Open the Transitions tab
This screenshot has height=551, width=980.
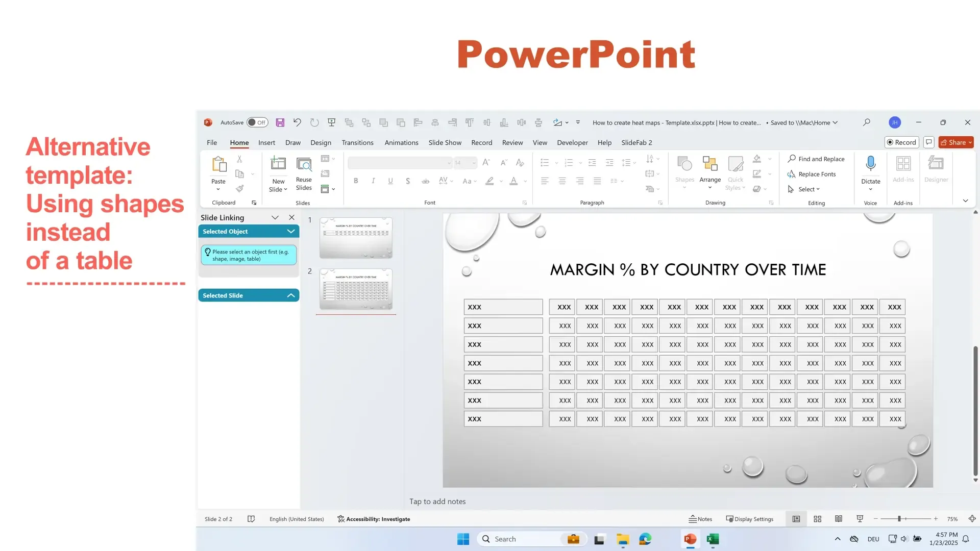click(x=357, y=142)
